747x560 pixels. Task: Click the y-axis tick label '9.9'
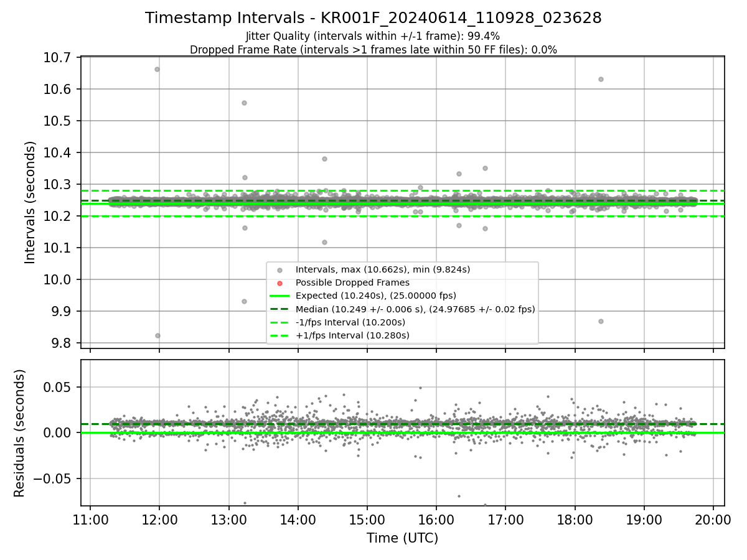point(62,311)
